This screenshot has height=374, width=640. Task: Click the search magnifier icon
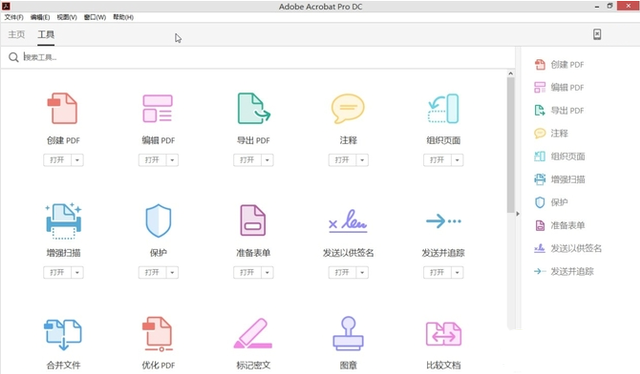13,57
